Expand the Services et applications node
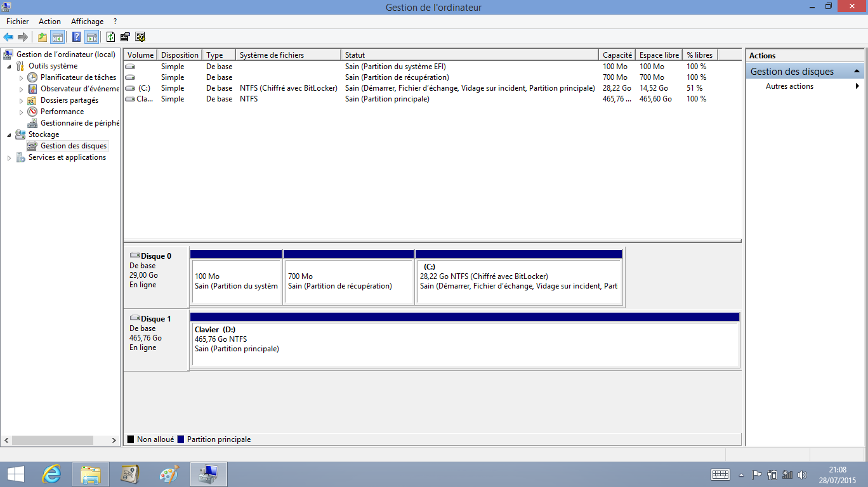The width and height of the screenshot is (868, 487). tap(9, 158)
